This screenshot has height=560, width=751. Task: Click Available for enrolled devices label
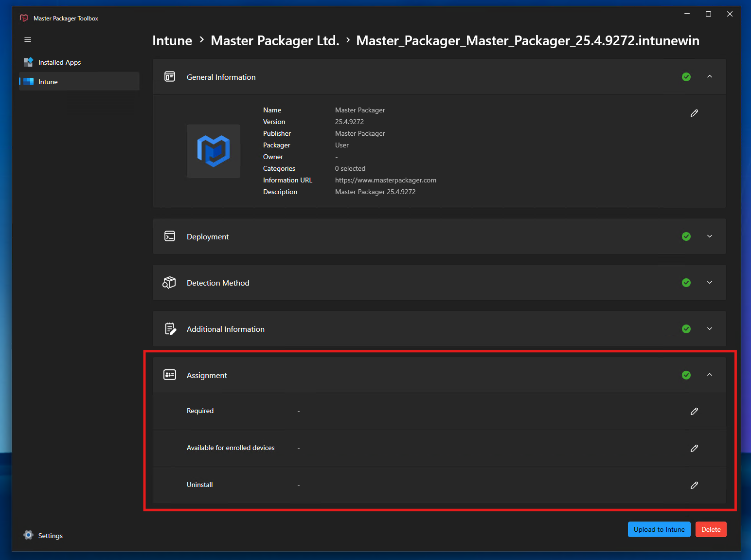tap(231, 448)
